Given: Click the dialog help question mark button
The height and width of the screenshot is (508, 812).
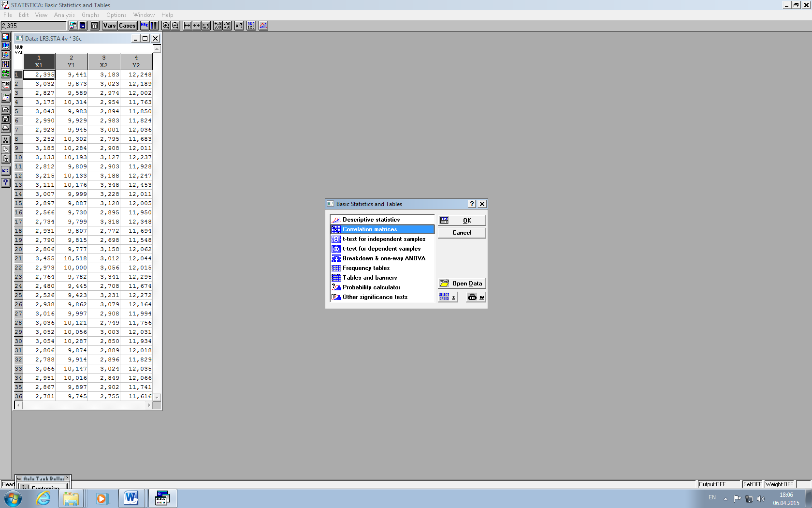Looking at the screenshot, I should pyautogui.click(x=472, y=204).
